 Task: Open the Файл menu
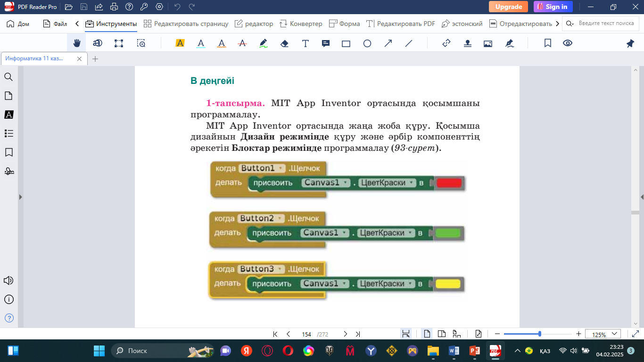55,24
